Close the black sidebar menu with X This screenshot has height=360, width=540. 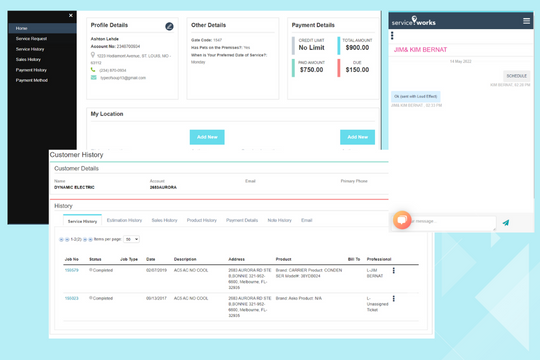71,16
